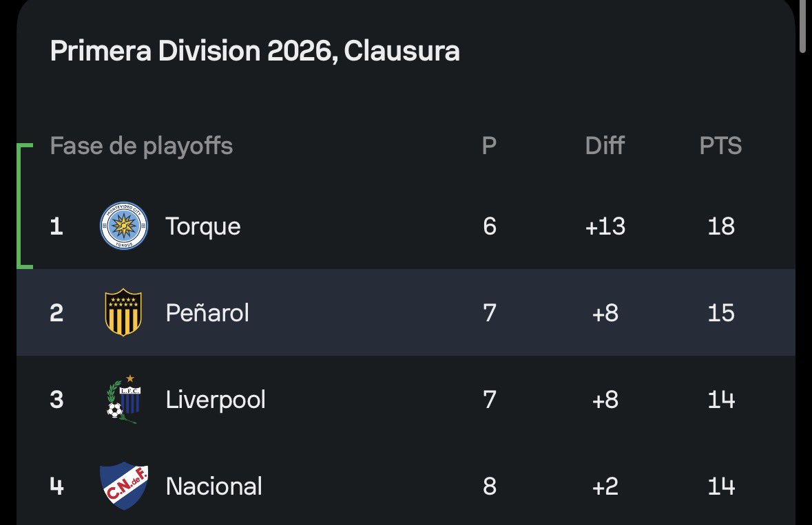Click the green playoff bracket marker
Screen dimensions: 812x525
pyautogui.click(x=24, y=206)
